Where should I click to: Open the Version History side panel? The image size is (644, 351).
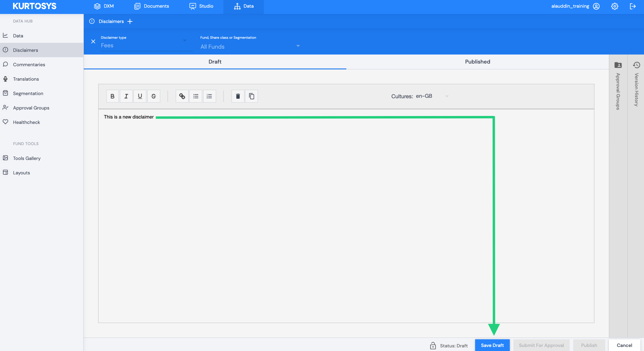637,84
